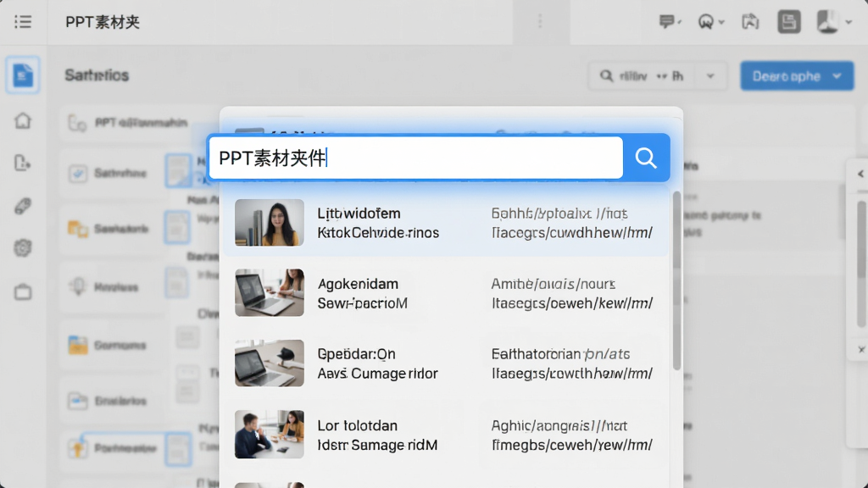This screenshot has width=868, height=488.
Task: Click the background search filter field
Action: [643, 75]
